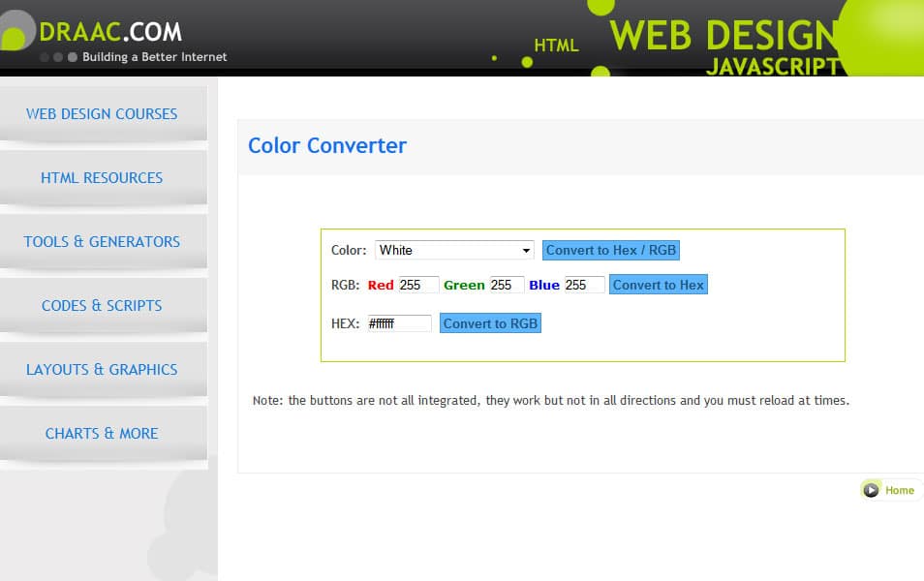Click the Color Converter heading
The image size is (924, 581).
coord(326,145)
